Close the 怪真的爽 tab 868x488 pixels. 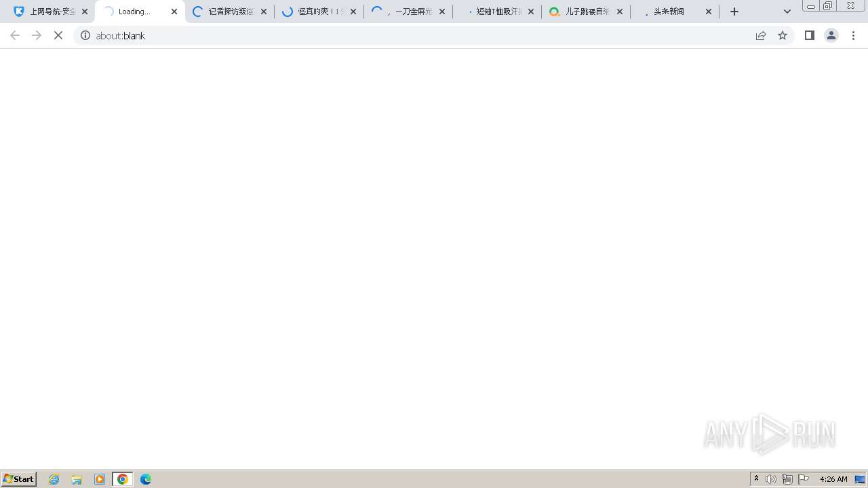353,12
